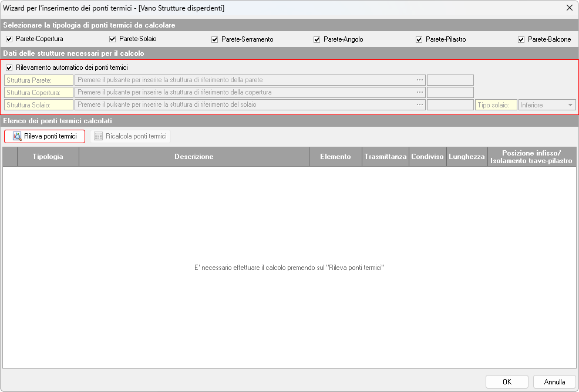Image resolution: width=579 pixels, height=392 pixels.
Task: Click the Rileva ponti termici button
Action: point(45,136)
